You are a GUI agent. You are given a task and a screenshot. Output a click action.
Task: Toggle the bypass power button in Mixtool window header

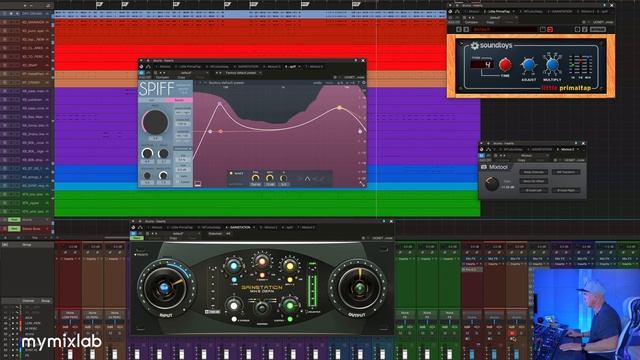[x=482, y=156]
